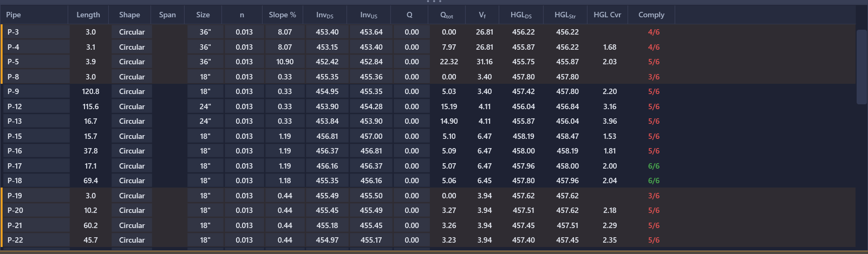Click InvDS value 454.97 for P-22
This screenshot has height=254, width=868.
327,240
